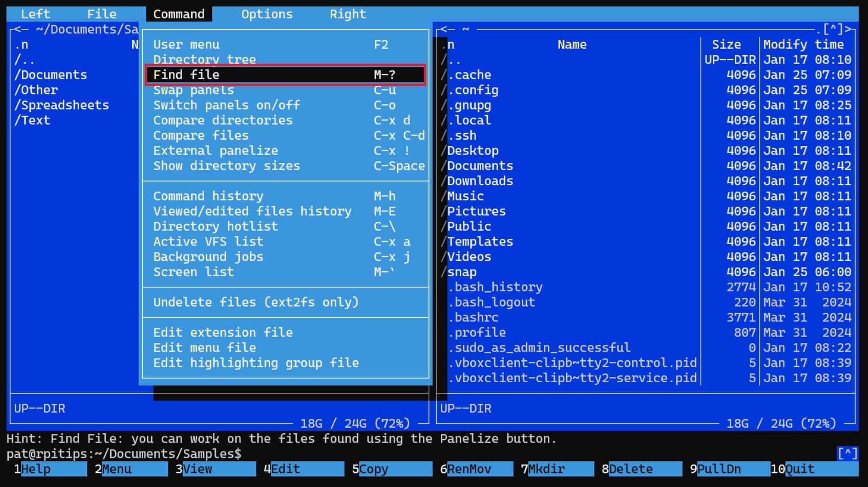This screenshot has width=868, height=487.
Task: Open the File menu
Action: (101, 14)
